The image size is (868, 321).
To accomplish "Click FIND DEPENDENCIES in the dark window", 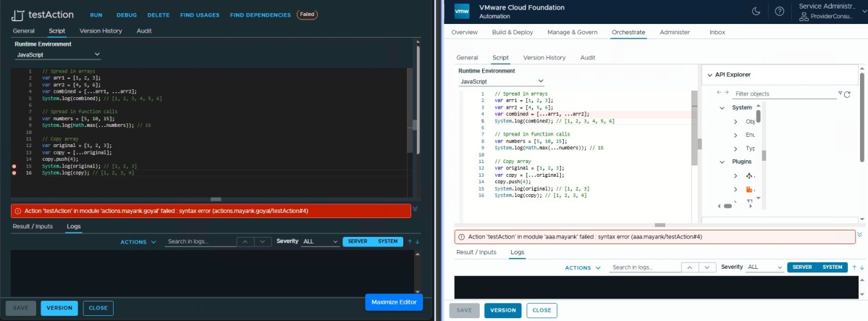I will (260, 15).
